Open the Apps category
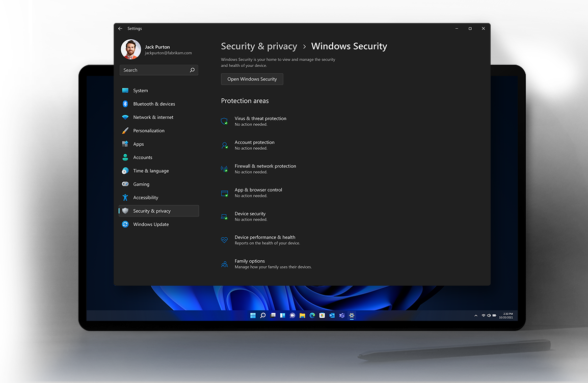 coord(158,144)
